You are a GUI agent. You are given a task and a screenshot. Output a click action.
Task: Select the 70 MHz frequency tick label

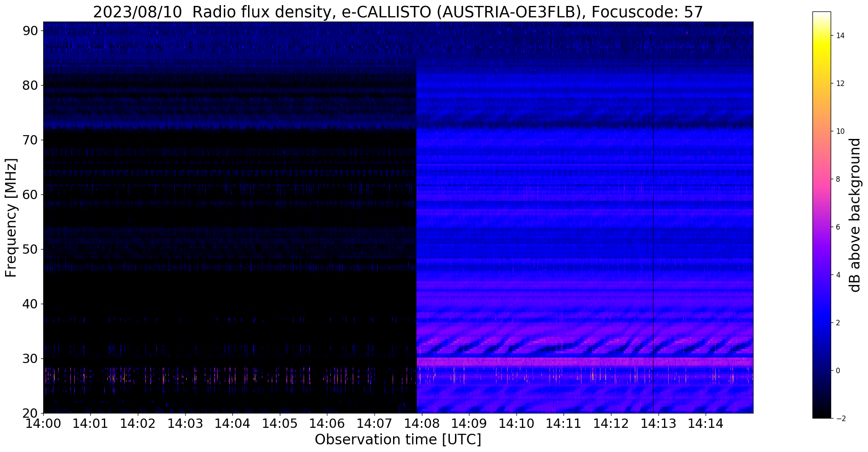(x=30, y=140)
